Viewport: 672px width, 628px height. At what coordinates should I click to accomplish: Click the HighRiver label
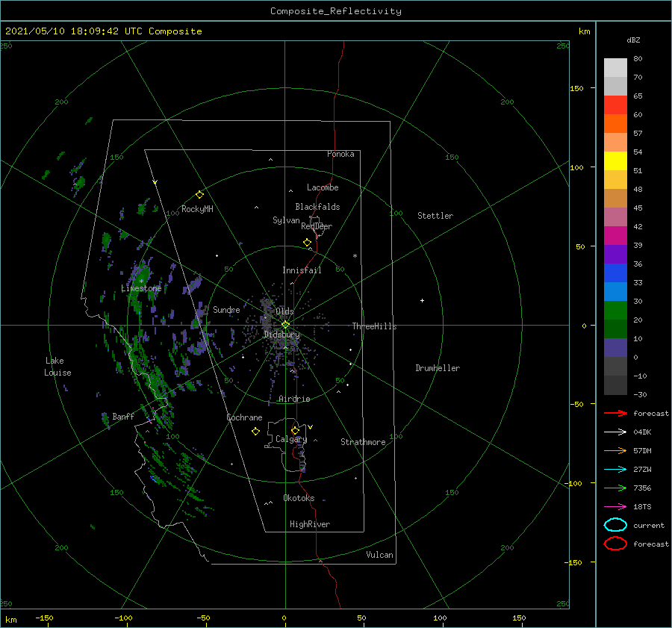310,524
